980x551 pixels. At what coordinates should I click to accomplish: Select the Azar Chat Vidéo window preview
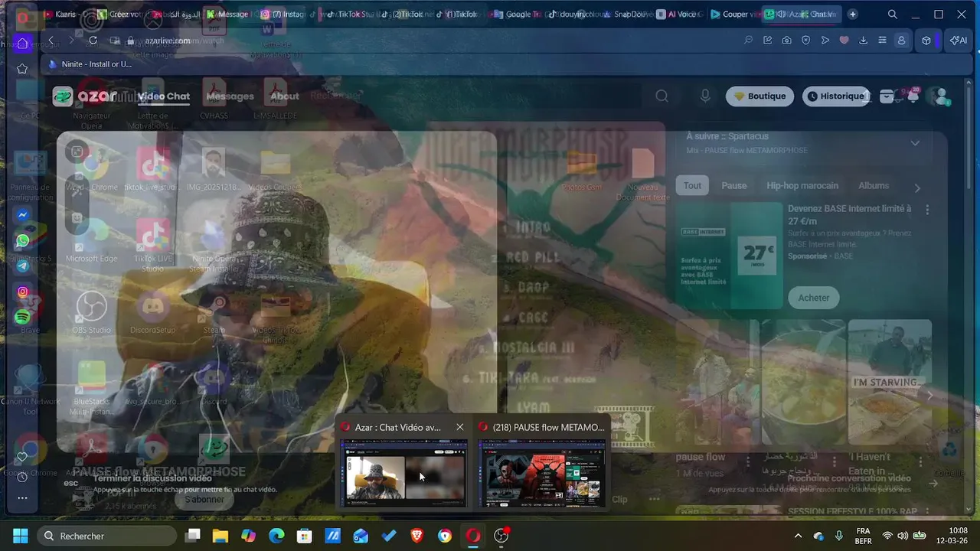403,472
